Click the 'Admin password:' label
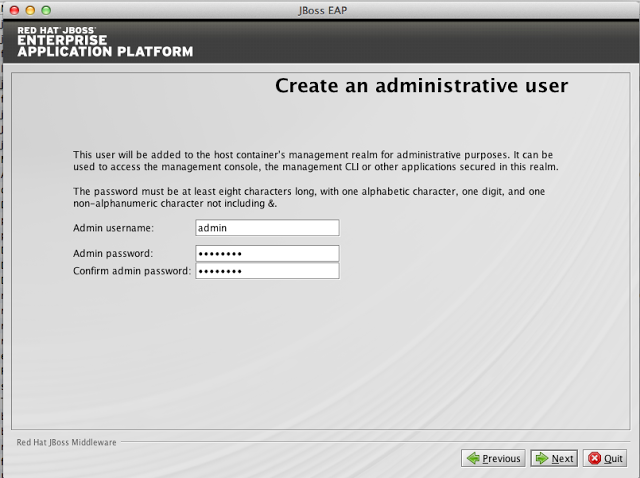This screenshot has height=478, width=640. coord(113,253)
